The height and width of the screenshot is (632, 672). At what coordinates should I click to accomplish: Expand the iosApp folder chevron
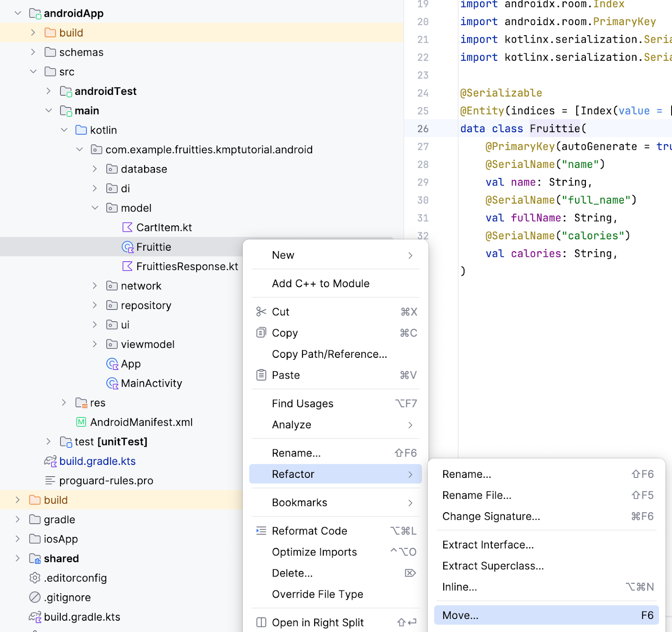18,539
